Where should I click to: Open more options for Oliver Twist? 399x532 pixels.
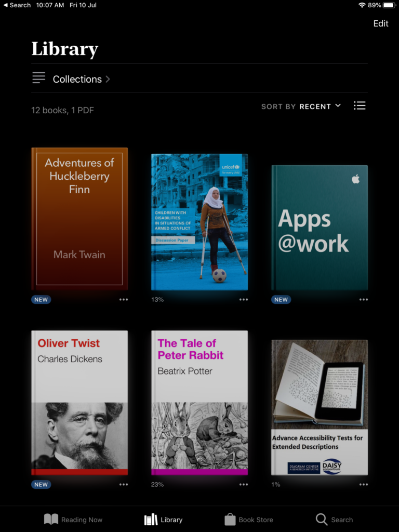[x=124, y=485]
